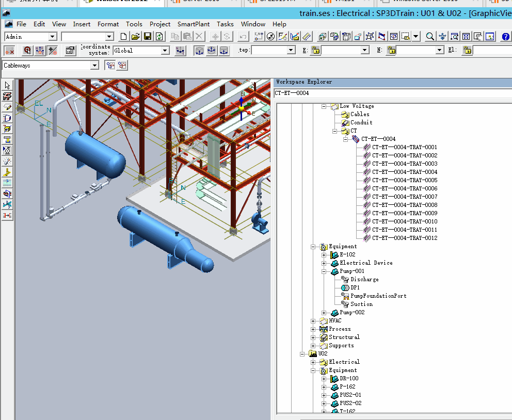Select the Route Sketch pencil tool
The image size is (512, 420).
pos(7,107)
